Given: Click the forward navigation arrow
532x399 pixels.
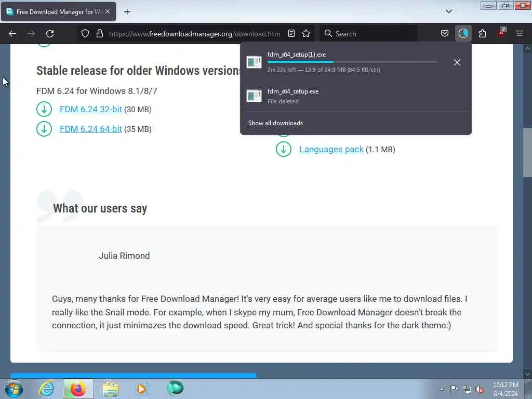Looking at the screenshot, I should pyautogui.click(x=31, y=34).
